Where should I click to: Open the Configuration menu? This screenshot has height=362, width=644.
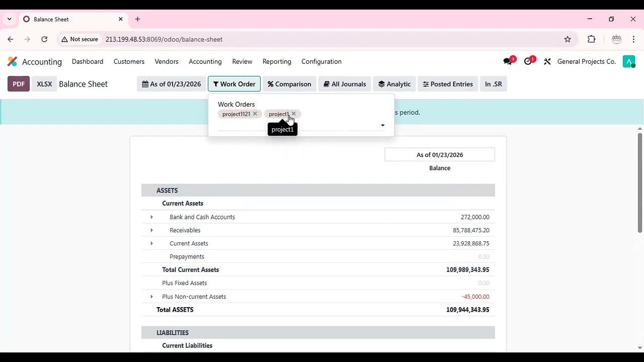321,61
